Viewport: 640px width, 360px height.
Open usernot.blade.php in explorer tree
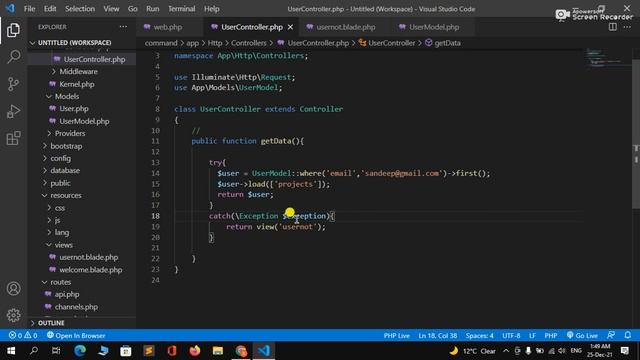pyautogui.click(x=89, y=257)
